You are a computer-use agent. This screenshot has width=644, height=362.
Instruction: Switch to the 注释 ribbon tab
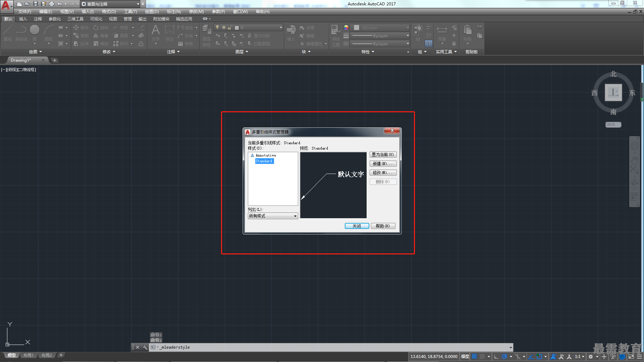38,19
